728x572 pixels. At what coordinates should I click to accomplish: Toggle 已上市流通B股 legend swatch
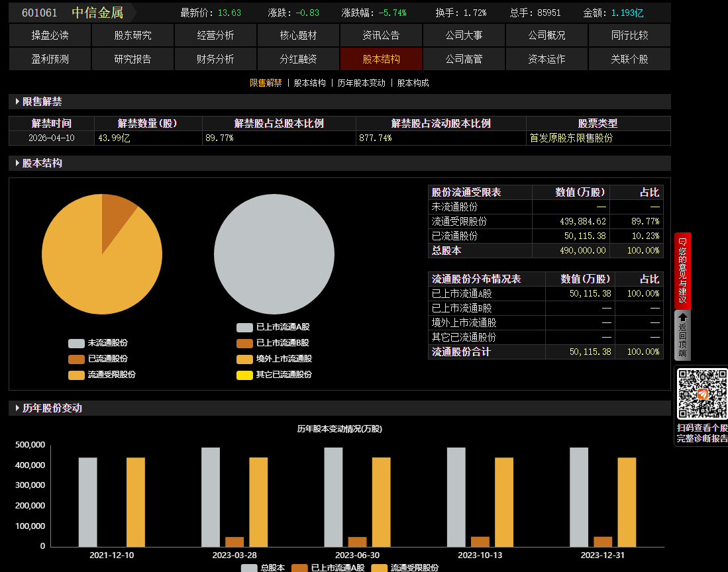tap(244, 344)
